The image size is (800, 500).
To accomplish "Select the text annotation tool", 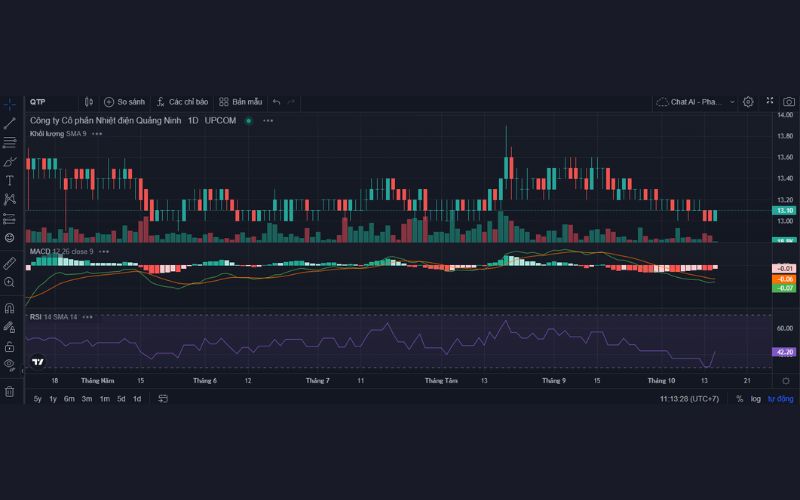I will [9, 181].
